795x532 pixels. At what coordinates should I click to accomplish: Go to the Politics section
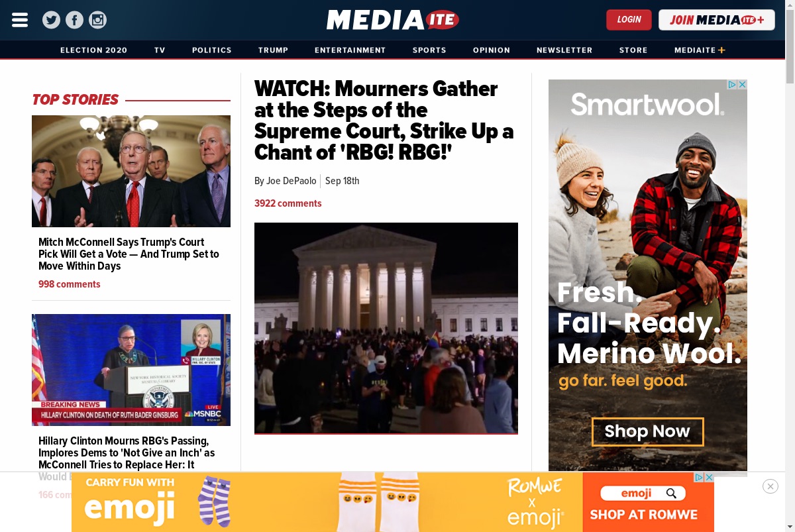point(212,50)
